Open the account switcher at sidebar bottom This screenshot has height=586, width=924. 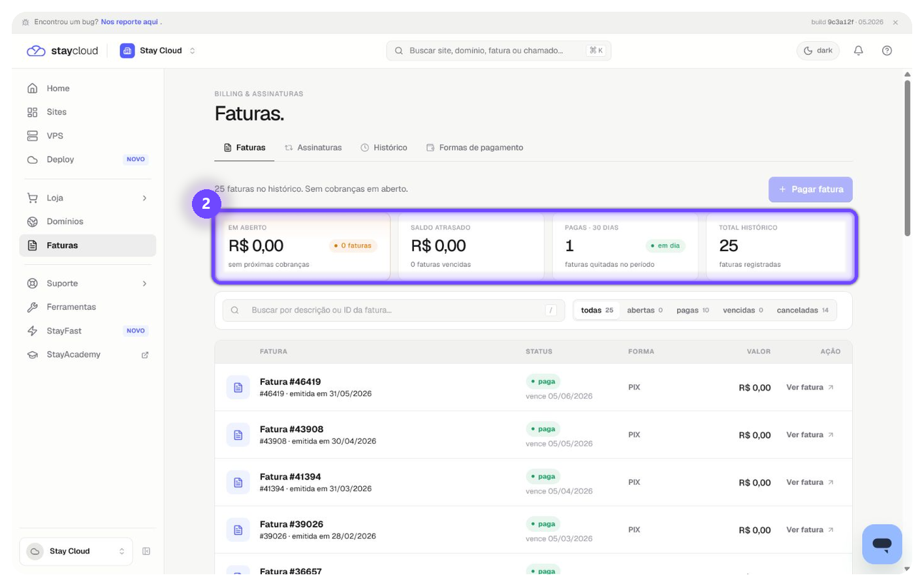tap(76, 551)
